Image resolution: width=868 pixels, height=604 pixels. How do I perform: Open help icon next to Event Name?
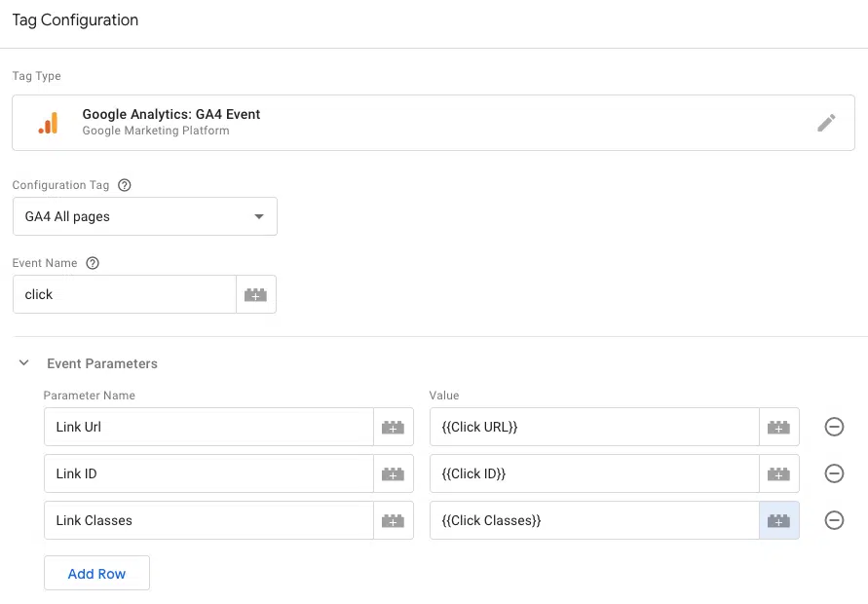(93, 263)
